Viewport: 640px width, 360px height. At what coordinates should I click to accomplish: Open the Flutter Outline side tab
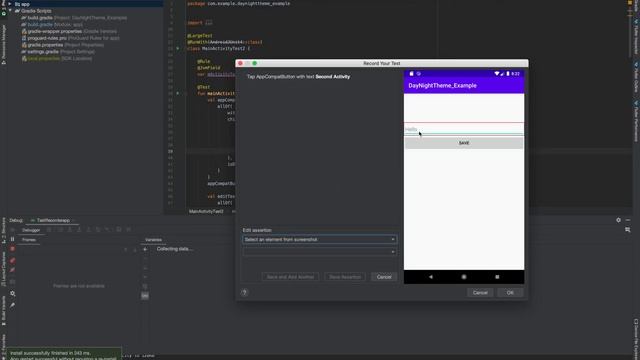point(636,78)
